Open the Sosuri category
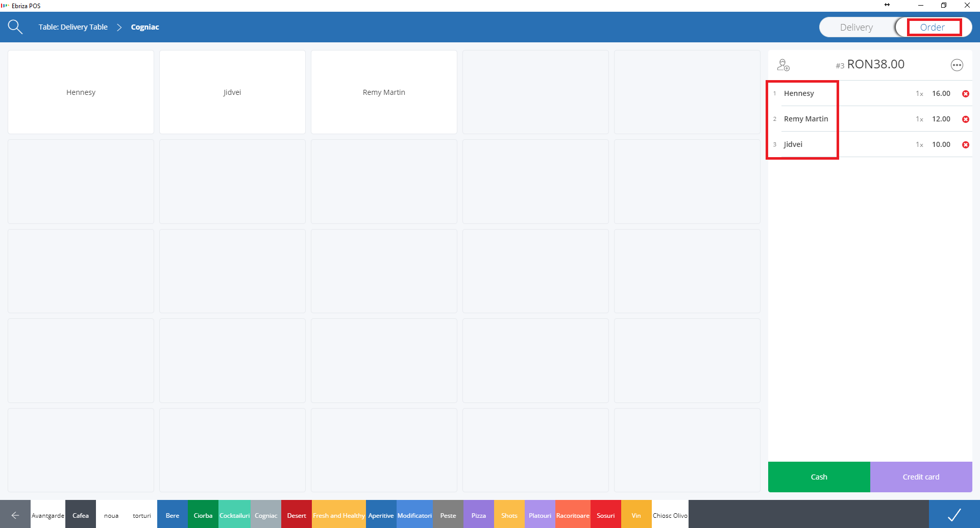The height and width of the screenshot is (528, 980). pyautogui.click(x=606, y=515)
